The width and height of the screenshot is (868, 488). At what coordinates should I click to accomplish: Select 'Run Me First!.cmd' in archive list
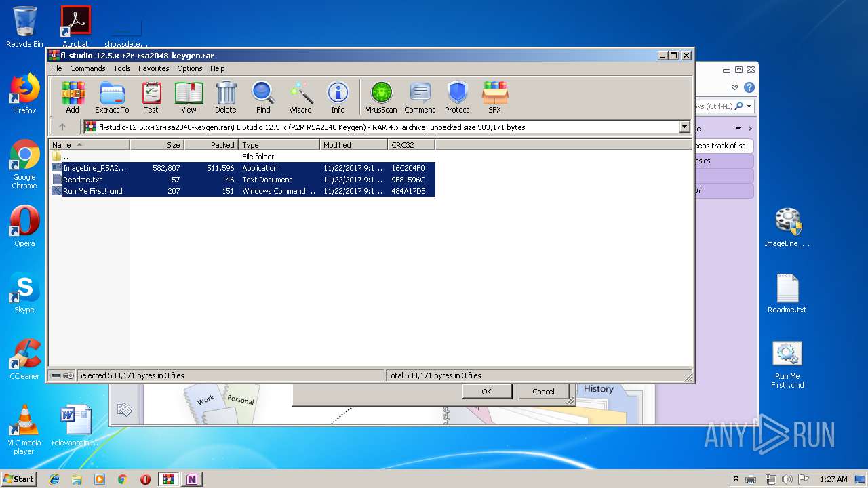click(242, 191)
